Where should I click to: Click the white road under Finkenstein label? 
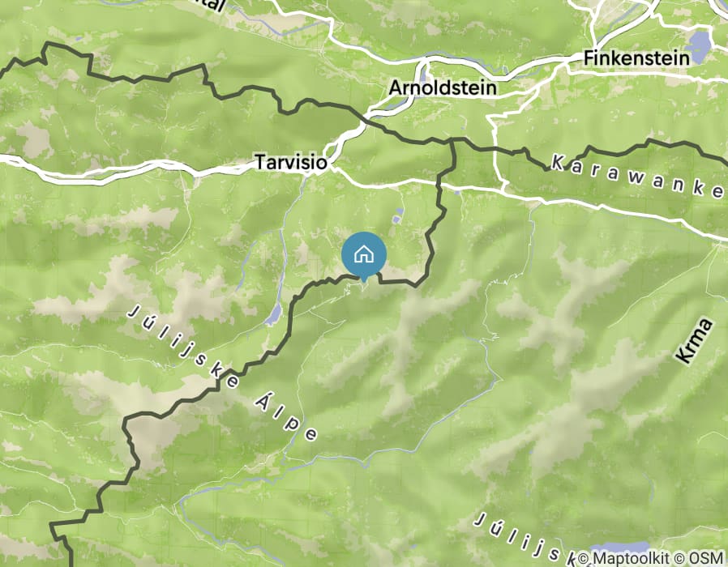tap(640, 72)
